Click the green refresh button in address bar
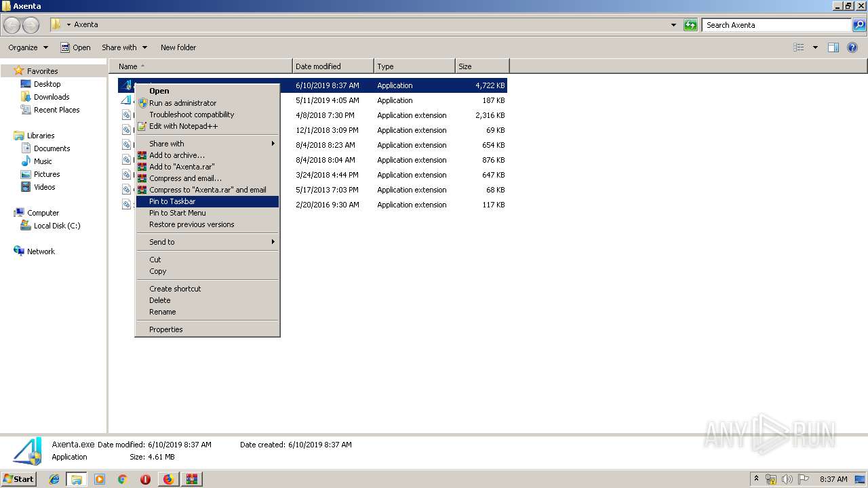The image size is (868, 488). (x=690, y=25)
